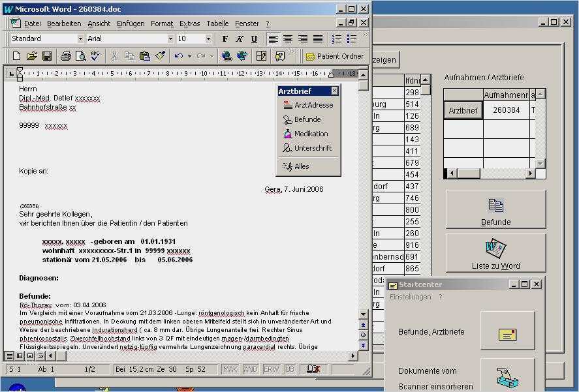The image size is (579, 392).
Task: Select Aufnahmenr cell 260384
Action: coord(507,110)
